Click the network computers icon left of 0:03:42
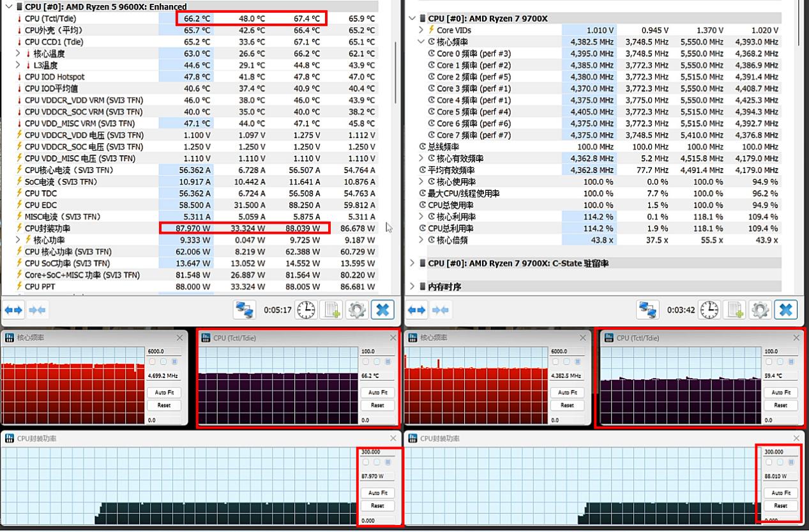 click(648, 310)
